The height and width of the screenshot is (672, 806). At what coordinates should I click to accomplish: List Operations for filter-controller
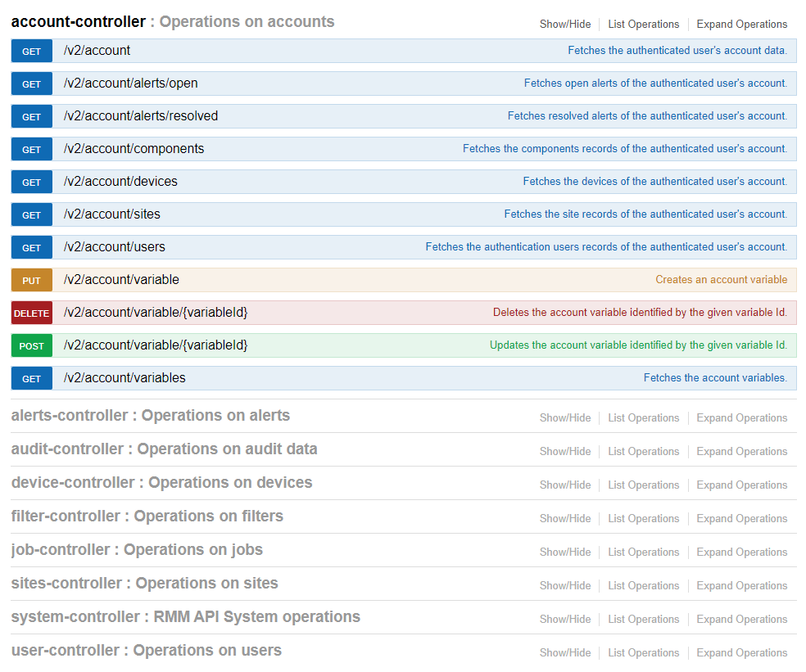coord(644,518)
